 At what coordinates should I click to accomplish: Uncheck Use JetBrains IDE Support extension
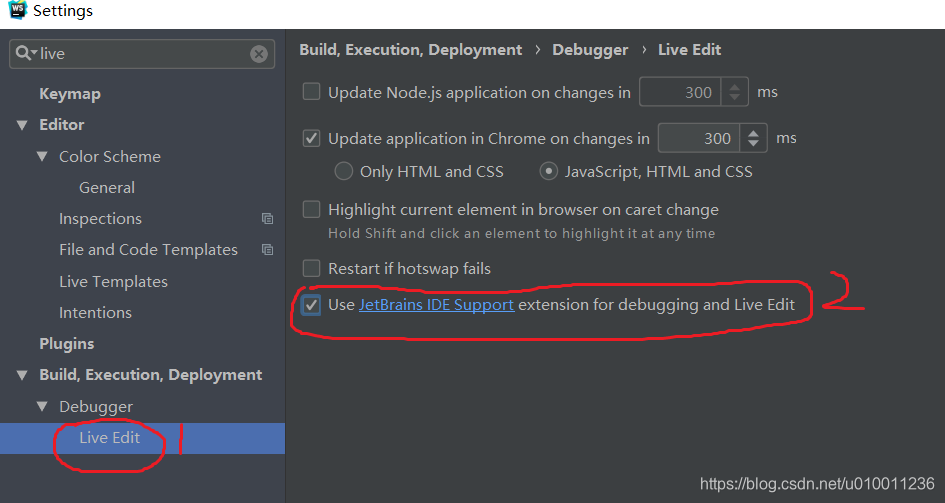click(x=311, y=305)
